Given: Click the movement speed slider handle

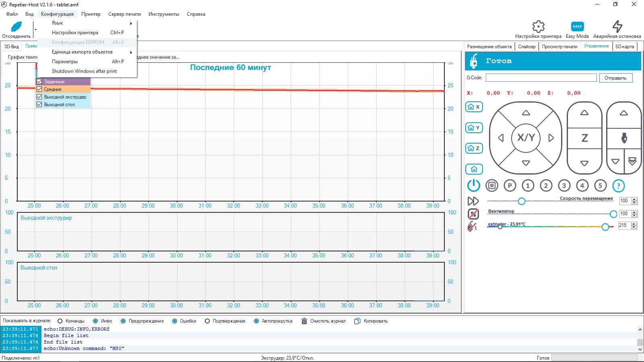Looking at the screenshot, I should pyautogui.click(x=521, y=201).
